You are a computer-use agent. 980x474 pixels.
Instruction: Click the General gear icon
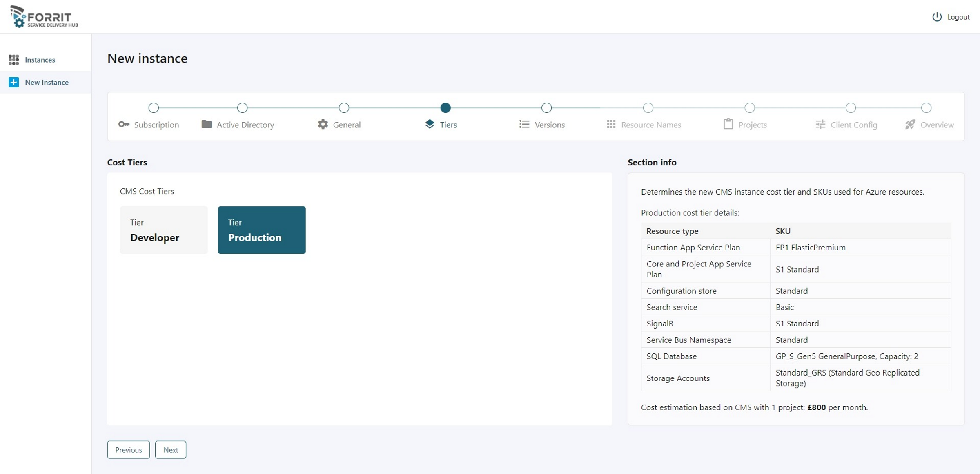pos(323,124)
